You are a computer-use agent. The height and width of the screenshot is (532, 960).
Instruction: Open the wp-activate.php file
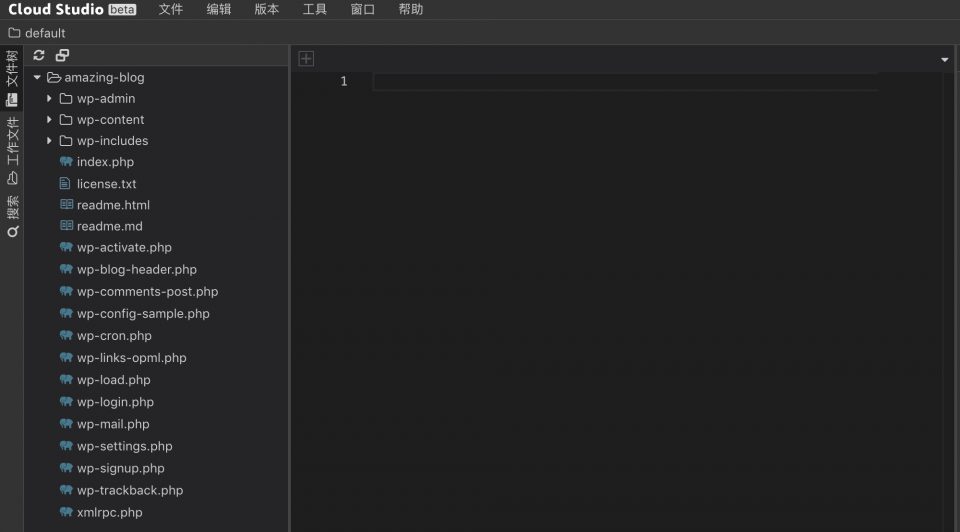pyautogui.click(x=124, y=247)
